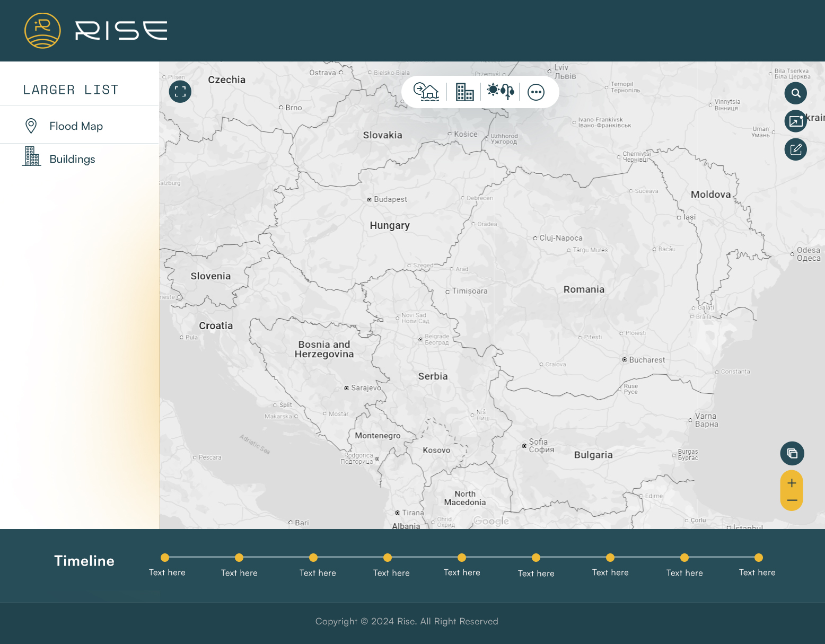Select Buildings in the sidebar list

tap(72, 159)
